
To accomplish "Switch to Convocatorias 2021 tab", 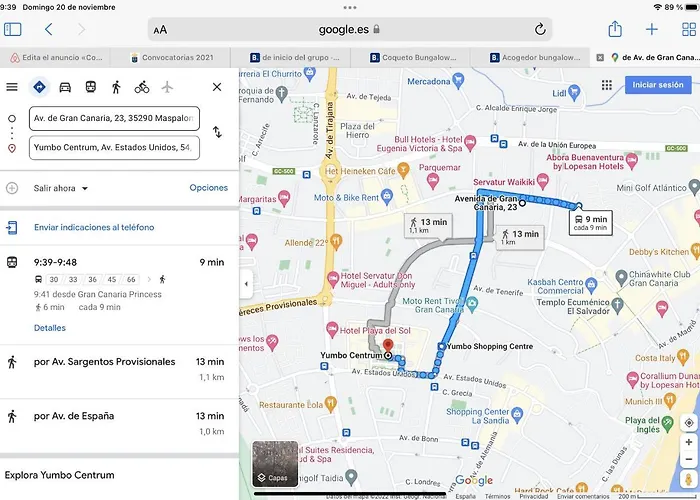I will [x=171, y=58].
